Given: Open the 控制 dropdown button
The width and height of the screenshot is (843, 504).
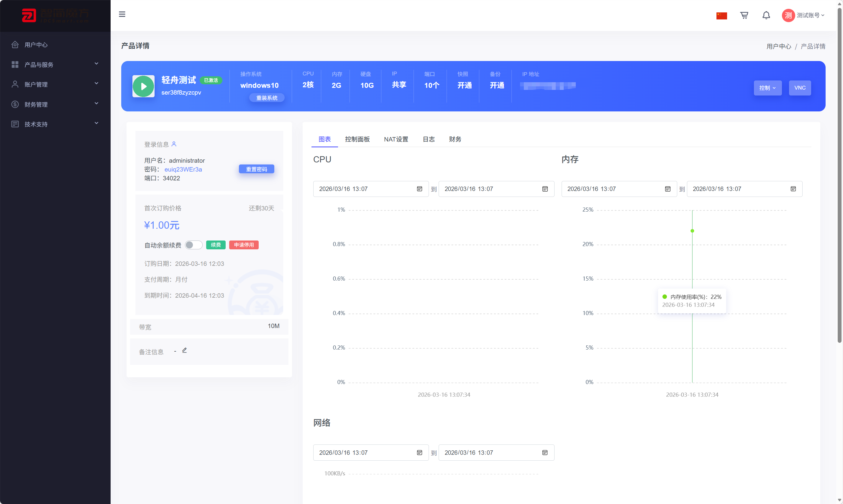Looking at the screenshot, I should coord(767,88).
